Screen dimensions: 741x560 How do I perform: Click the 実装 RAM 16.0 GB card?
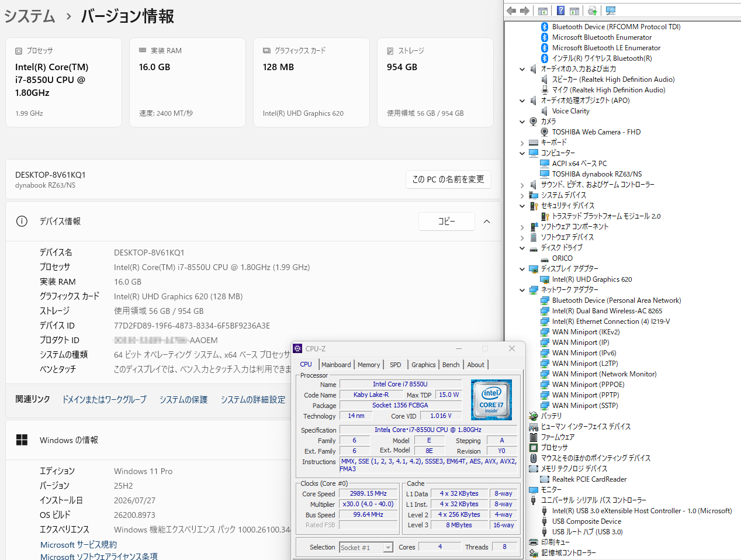(x=188, y=82)
